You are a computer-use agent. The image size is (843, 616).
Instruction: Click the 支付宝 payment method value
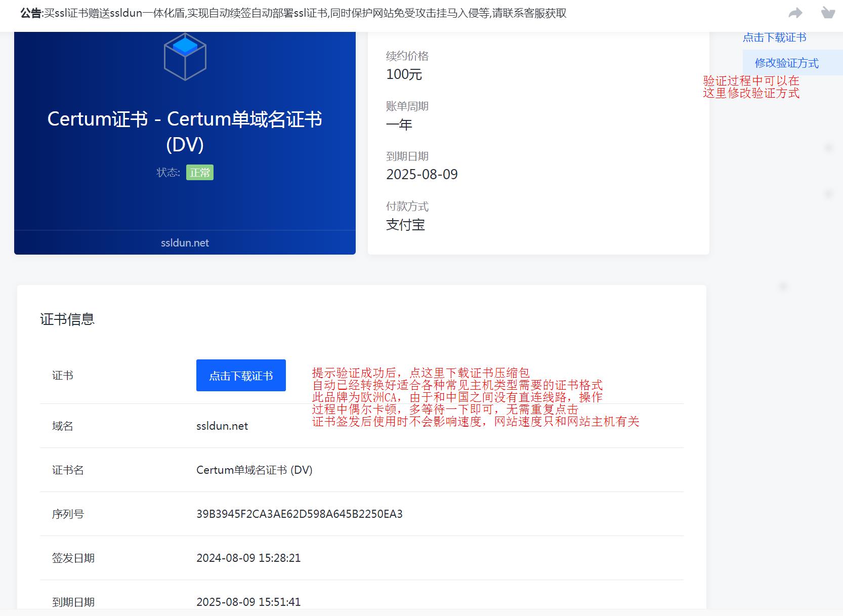[405, 225]
